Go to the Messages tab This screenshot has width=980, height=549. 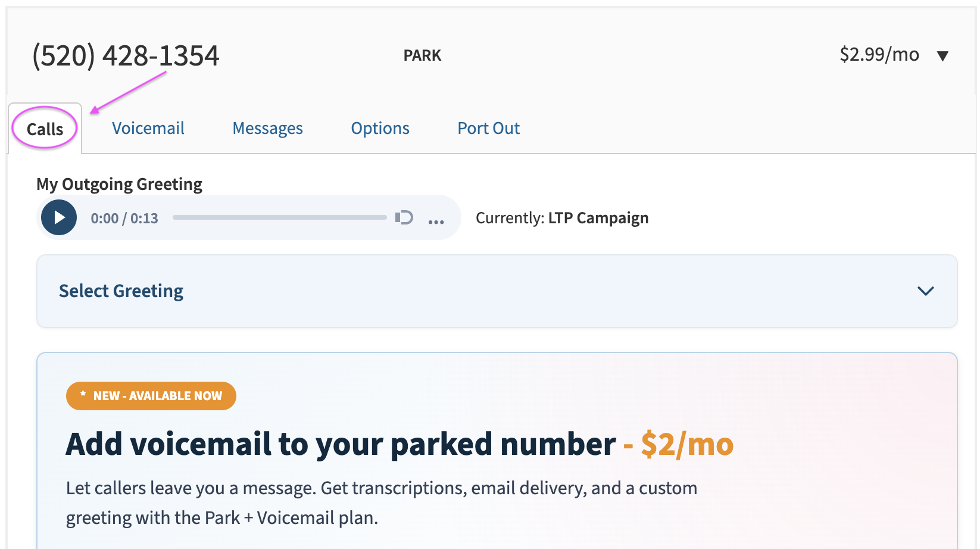click(x=267, y=128)
